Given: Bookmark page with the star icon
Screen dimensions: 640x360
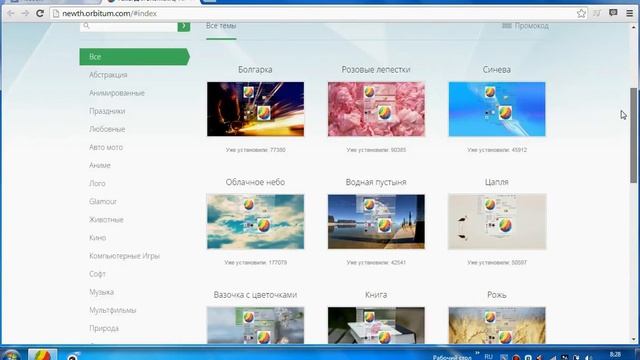Looking at the screenshot, I should coord(581,13).
